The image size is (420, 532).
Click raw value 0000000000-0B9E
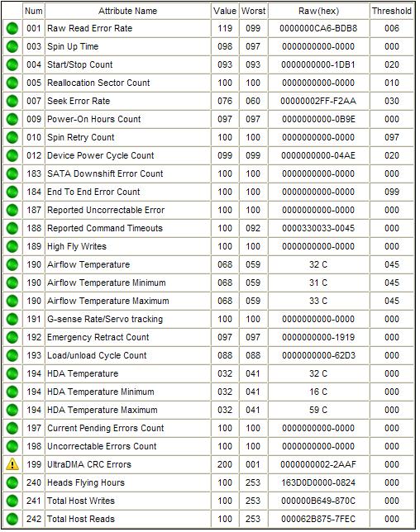pos(318,119)
